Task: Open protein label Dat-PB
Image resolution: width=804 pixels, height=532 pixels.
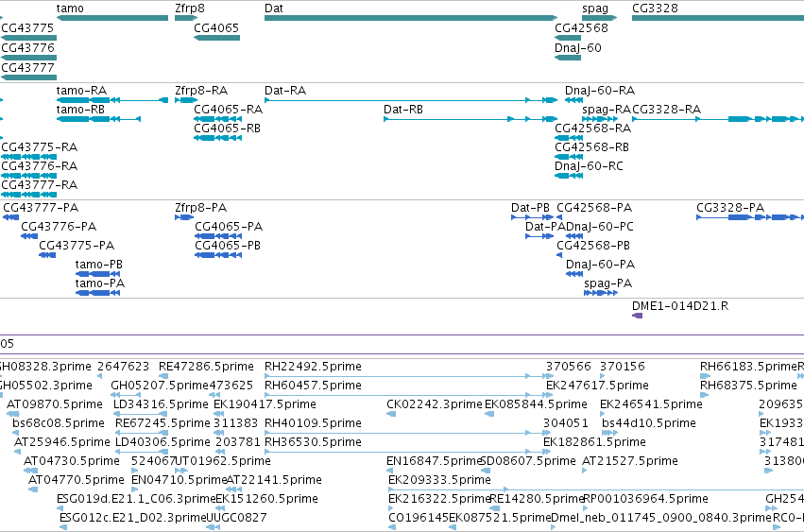Action: 530,208
